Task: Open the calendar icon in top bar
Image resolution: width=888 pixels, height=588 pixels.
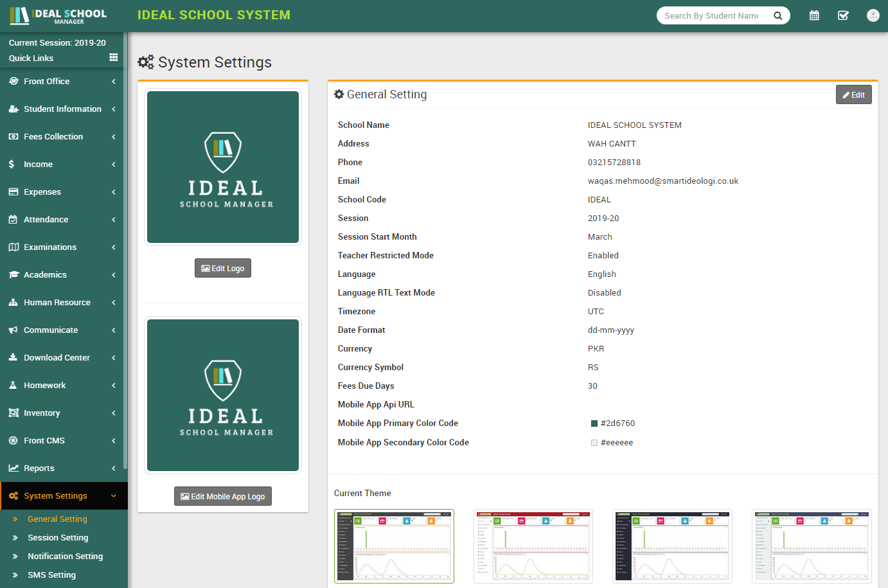Action: tap(814, 15)
